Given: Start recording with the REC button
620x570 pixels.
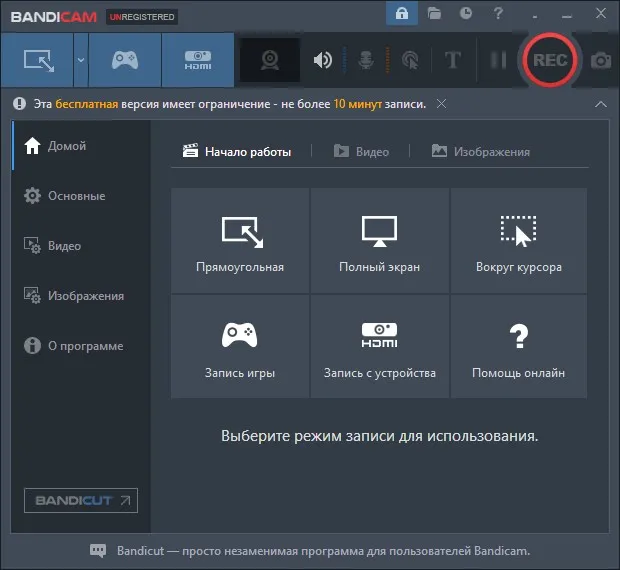Looking at the screenshot, I should [550, 60].
